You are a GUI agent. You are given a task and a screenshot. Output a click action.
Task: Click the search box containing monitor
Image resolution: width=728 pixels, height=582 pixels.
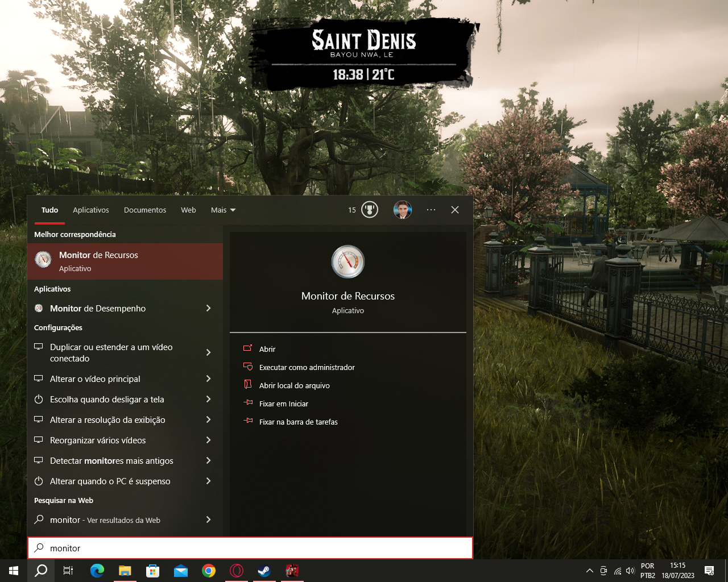click(250, 548)
